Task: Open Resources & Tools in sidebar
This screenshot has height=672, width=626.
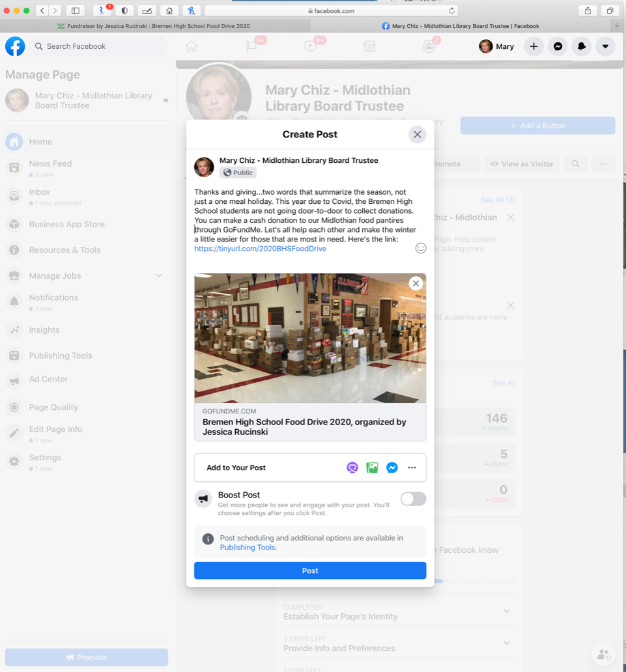Action: [87, 250]
